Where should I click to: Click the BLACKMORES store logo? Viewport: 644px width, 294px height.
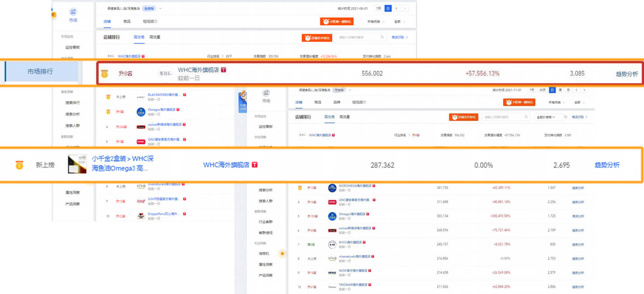click(140, 97)
